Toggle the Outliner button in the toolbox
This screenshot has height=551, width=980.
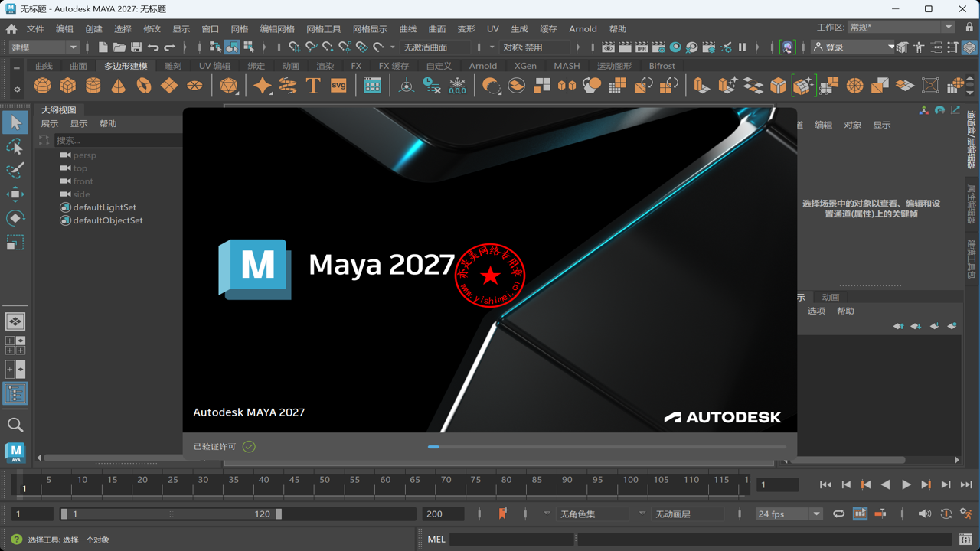pyautogui.click(x=15, y=394)
